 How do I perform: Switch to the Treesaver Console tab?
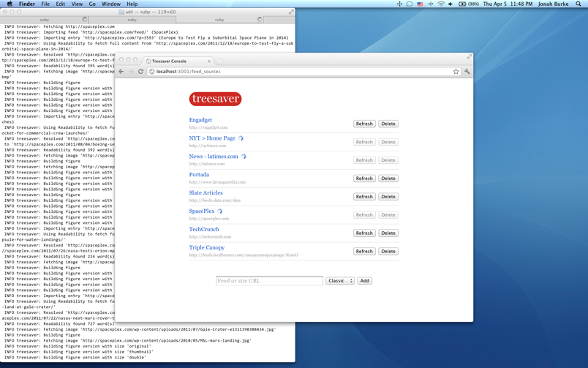pos(177,61)
